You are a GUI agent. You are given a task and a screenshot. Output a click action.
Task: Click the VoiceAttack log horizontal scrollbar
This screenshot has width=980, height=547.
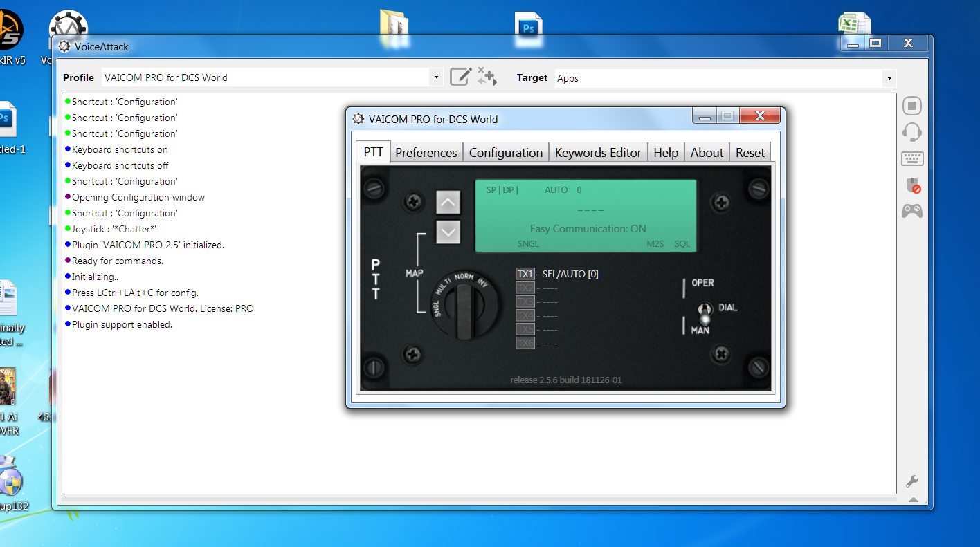[x=478, y=499]
